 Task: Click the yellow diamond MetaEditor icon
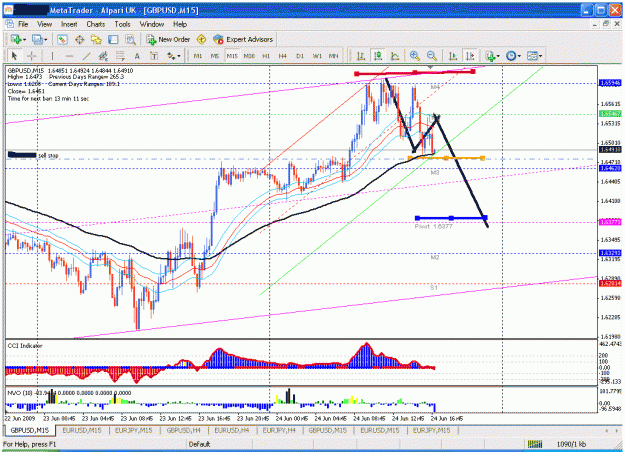[x=201, y=39]
